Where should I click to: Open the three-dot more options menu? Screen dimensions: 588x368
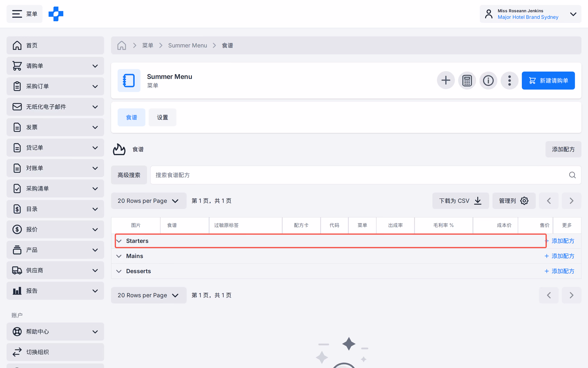coord(510,80)
